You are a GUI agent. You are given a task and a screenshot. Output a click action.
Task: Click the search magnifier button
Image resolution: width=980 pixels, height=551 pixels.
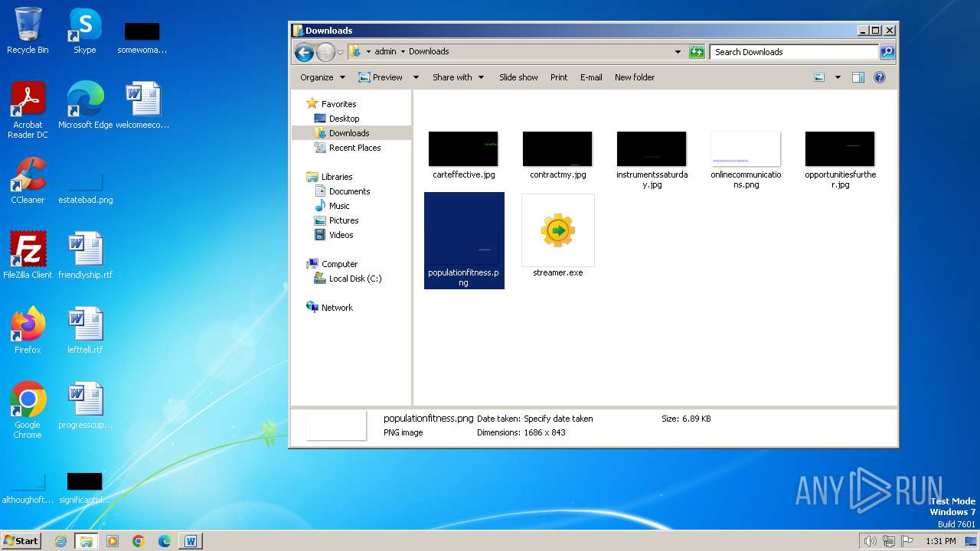pos(887,52)
